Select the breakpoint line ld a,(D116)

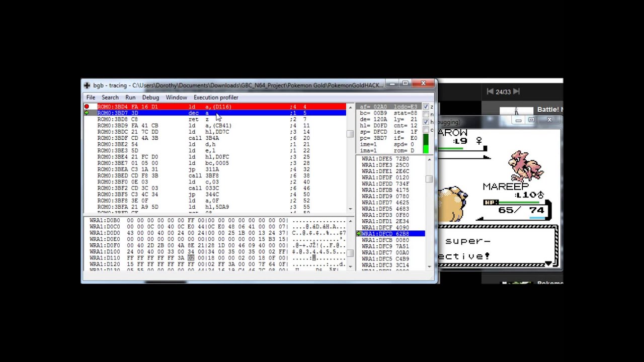coord(221,107)
